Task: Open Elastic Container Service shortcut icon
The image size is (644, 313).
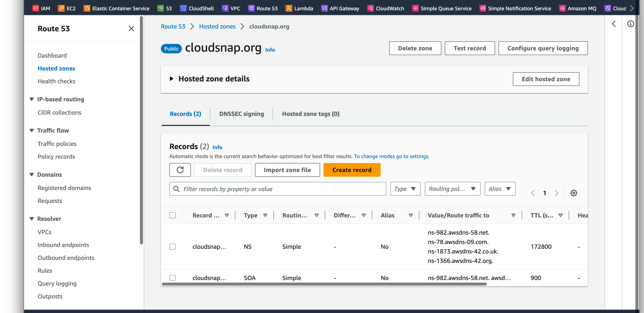Action: [x=87, y=8]
